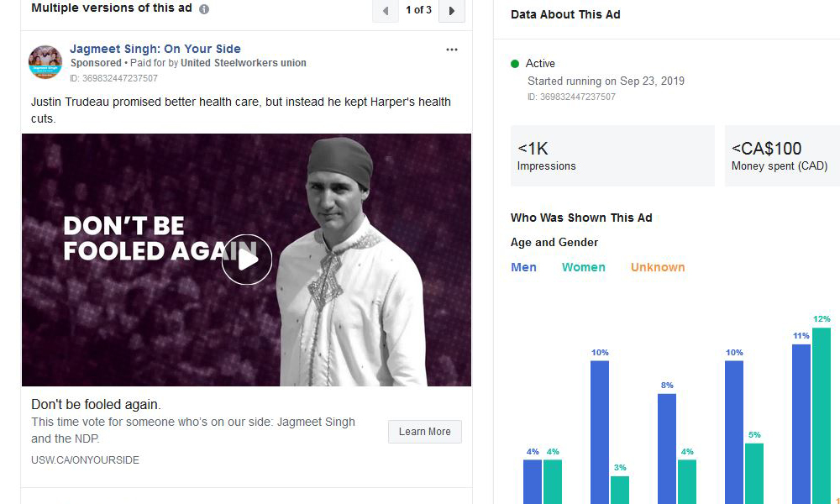Go to the next ad version
Viewport: 840px width, 504px height.
pyautogui.click(x=452, y=11)
